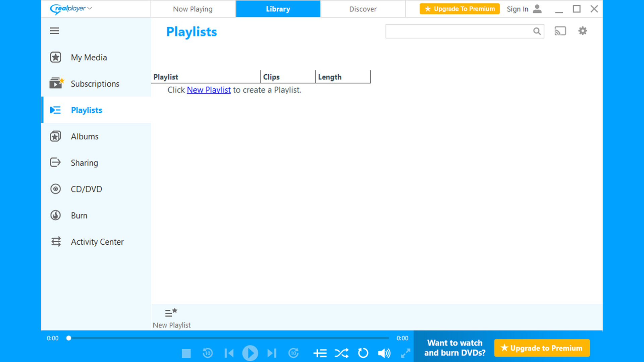Click the user profile icon
Image resolution: width=644 pixels, height=362 pixels.
coord(537,9)
